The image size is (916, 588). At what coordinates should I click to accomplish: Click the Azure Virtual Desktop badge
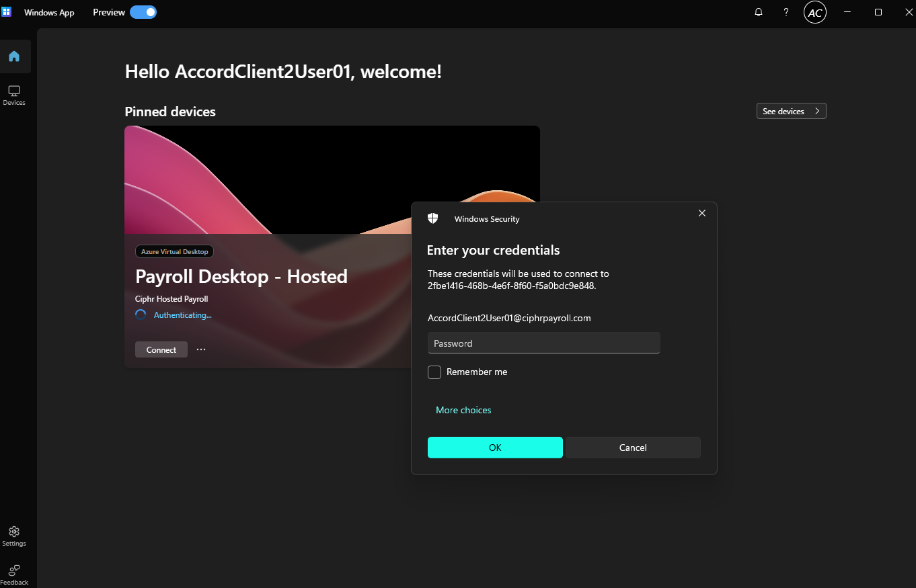175,251
